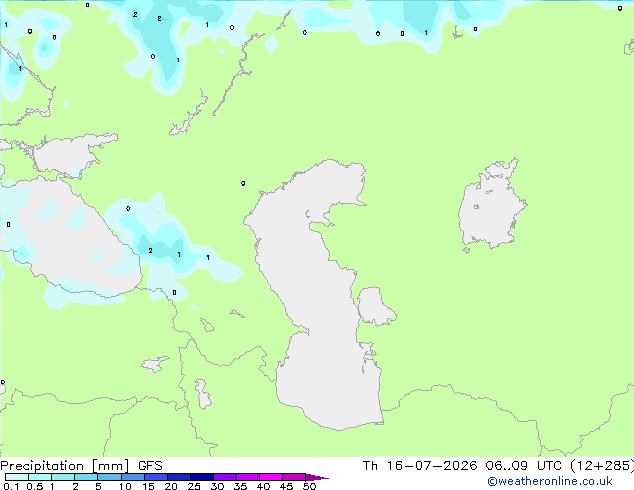
Task: Click the 'GFS' model label
Action: 150,466
